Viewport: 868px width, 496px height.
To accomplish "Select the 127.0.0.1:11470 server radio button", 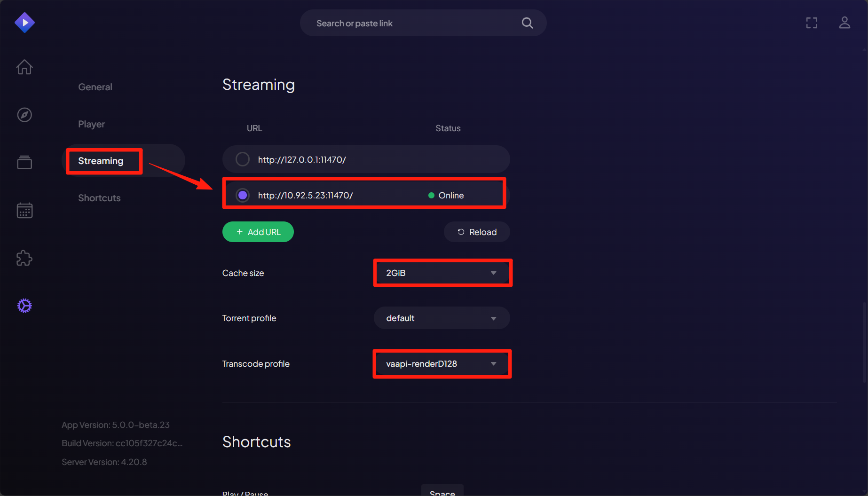I will click(243, 159).
